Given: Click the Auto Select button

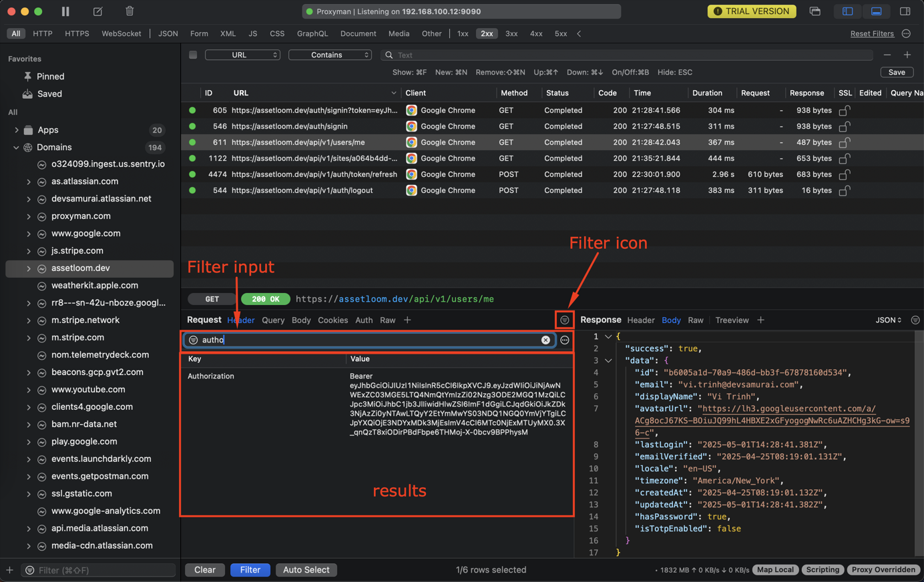Looking at the screenshot, I should click(x=306, y=570).
